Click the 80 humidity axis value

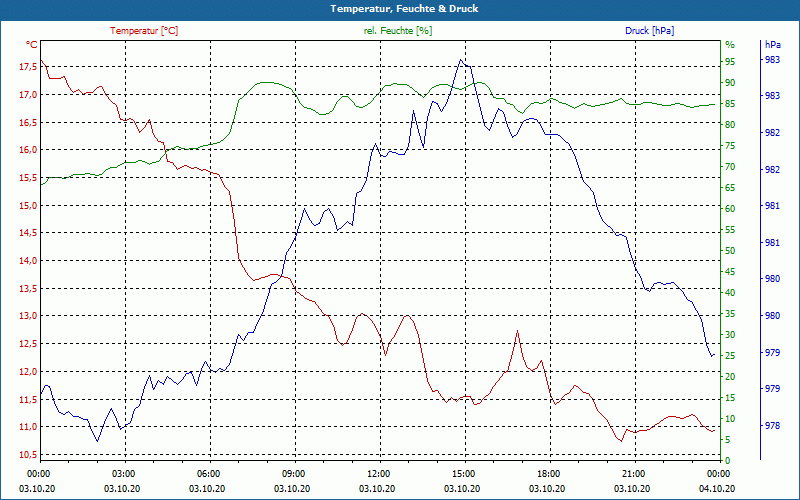tap(730, 125)
